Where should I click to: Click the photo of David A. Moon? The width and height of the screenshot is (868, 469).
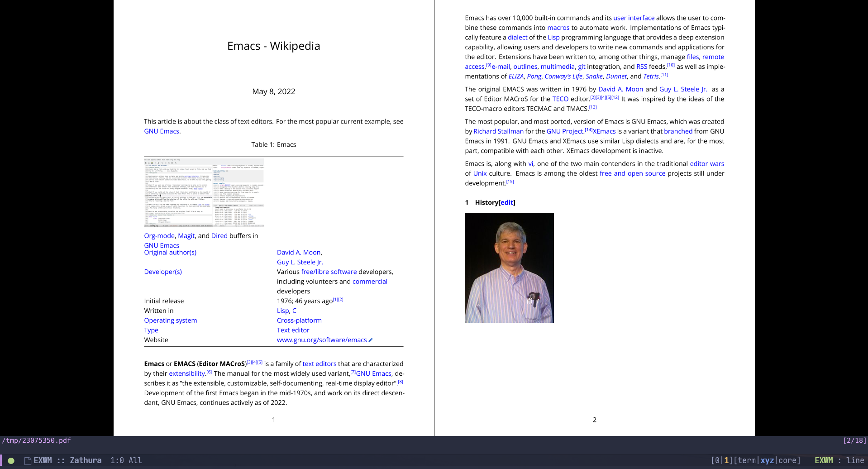(509, 267)
